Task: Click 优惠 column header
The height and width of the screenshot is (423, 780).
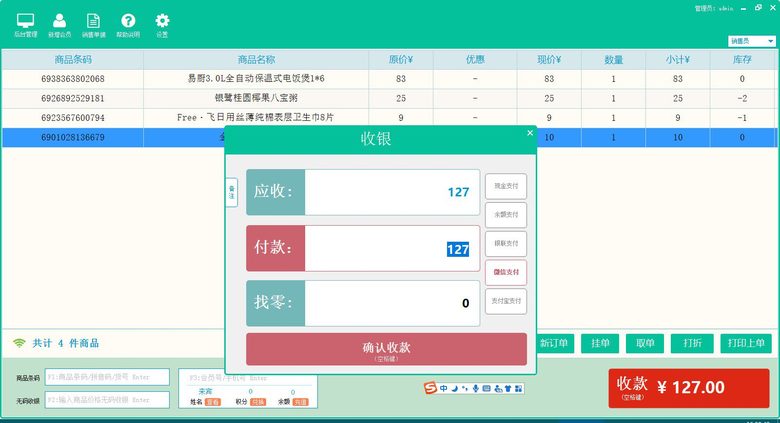Action: coord(475,60)
